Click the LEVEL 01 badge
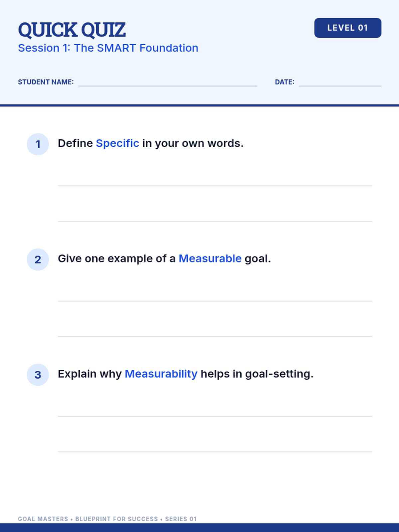The height and width of the screenshot is (532, 399). click(348, 28)
